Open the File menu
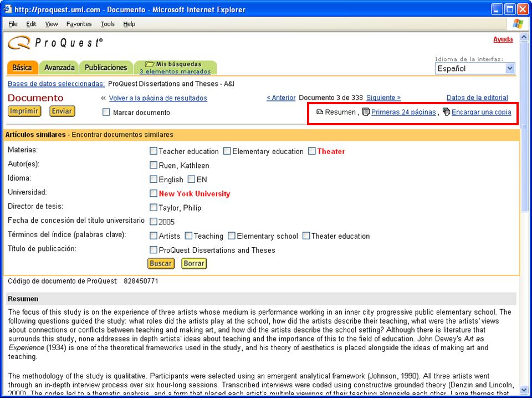 pyautogui.click(x=13, y=24)
